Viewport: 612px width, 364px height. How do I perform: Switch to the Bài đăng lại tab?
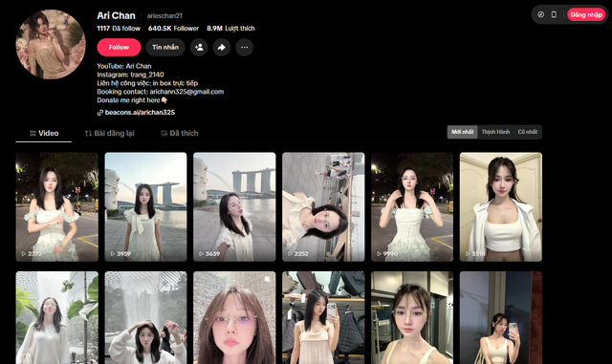point(110,133)
